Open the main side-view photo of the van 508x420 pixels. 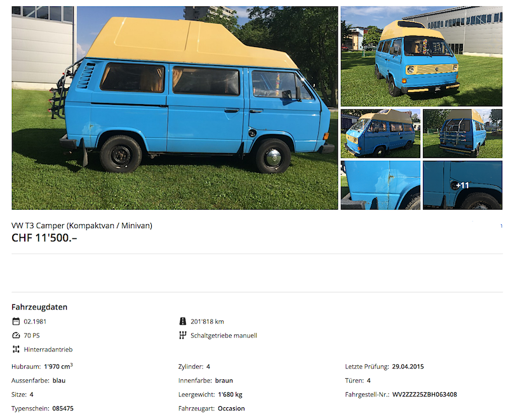(175, 108)
